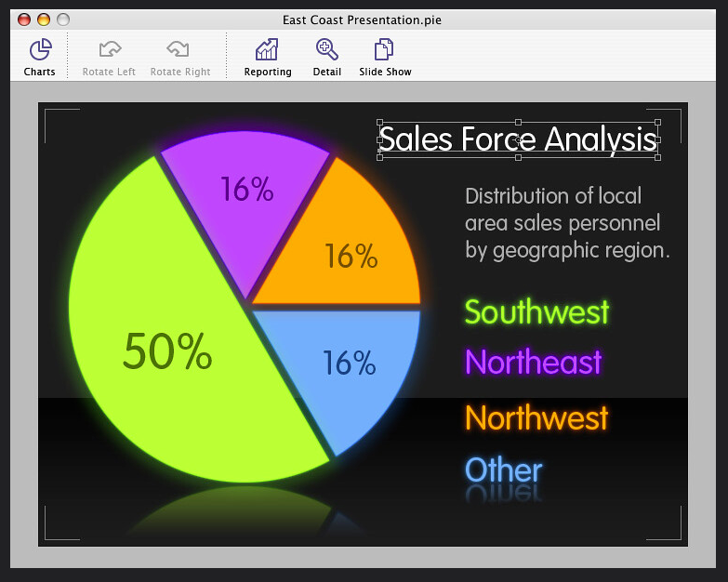Click the Rotate Right toolbar icon
Image resolution: width=728 pixels, height=582 pixels.
coord(179,48)
